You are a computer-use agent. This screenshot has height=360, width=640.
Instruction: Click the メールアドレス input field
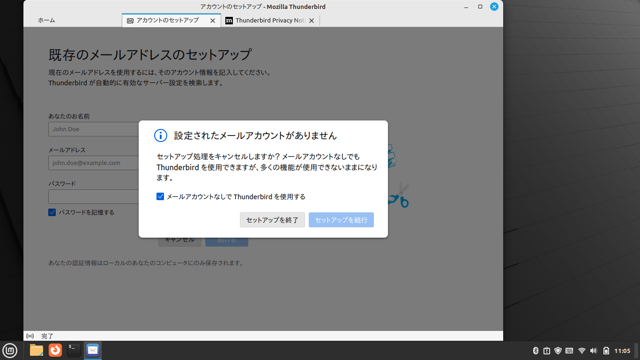93,163
